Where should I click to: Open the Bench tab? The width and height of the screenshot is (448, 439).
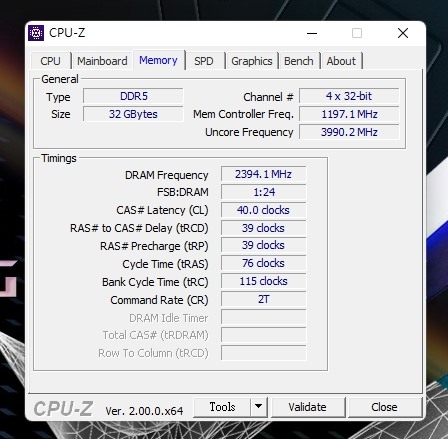299,61
